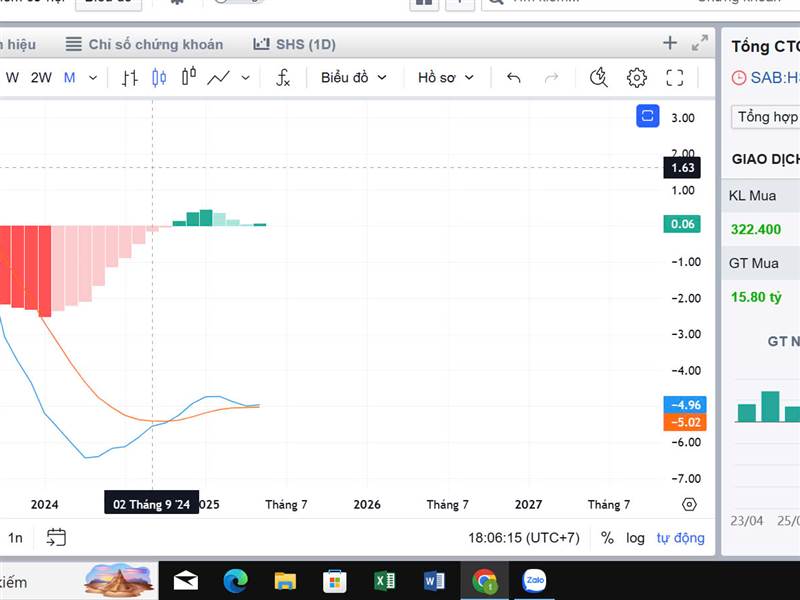Select the line chart style icon
800x600 pixels.
pyautogui.click(x=218, y=78)
